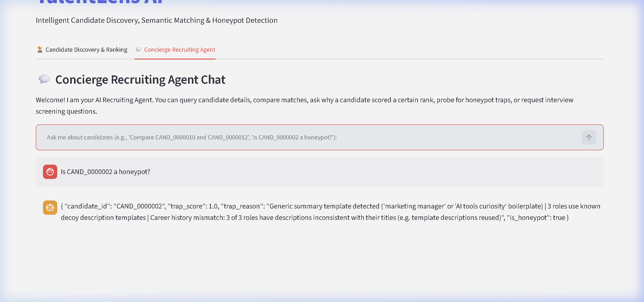The width and height of the screenshot is (644, 302).
Task: Switch to Concierge Recruiting Agent tab
Action: tap(175, 49)
